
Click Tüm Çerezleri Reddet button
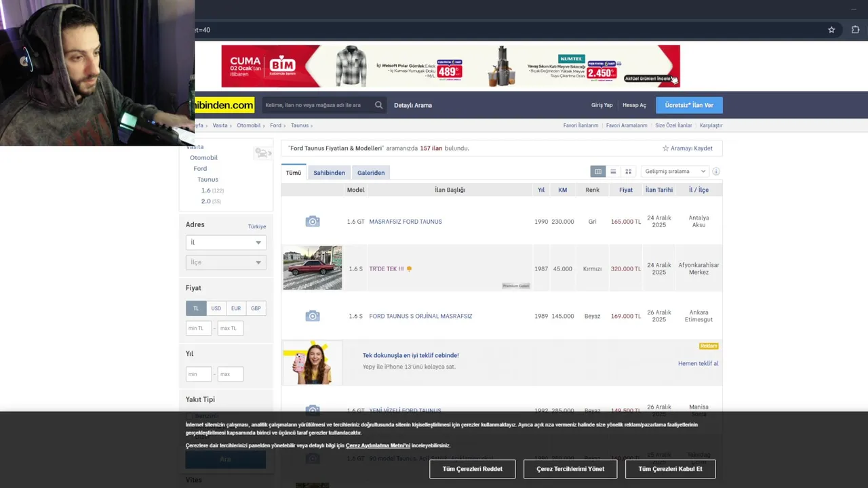click(x=473, y=469)
